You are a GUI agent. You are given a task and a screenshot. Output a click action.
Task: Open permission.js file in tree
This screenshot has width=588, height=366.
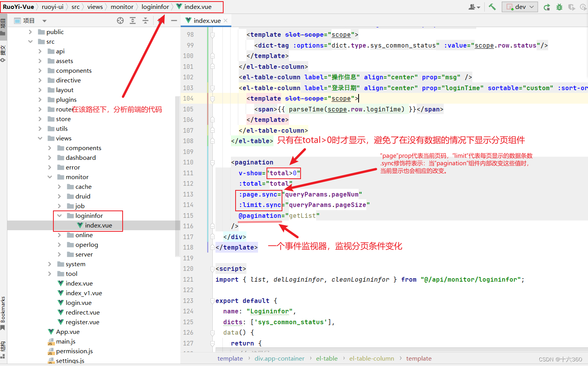pyautogui.click(x=74, y=351)
